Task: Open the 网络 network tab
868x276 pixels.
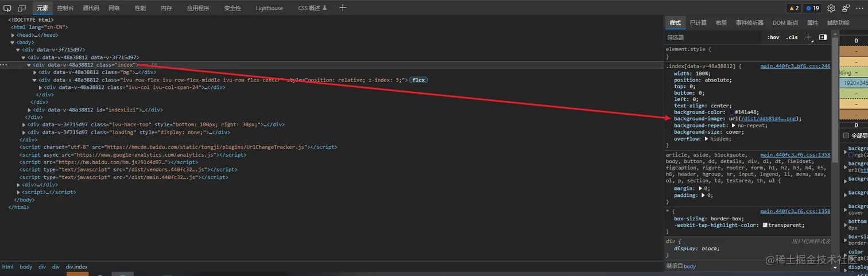Action: click(x=114, y=8)
